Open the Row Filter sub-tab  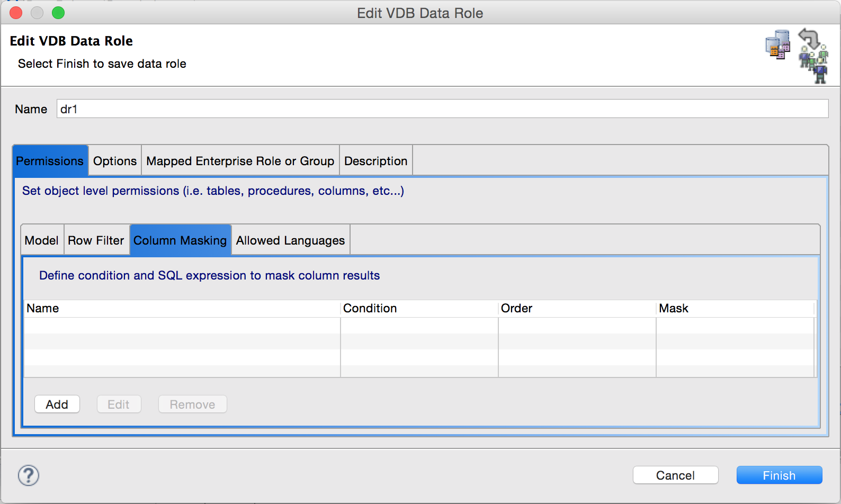coord(96,240)
